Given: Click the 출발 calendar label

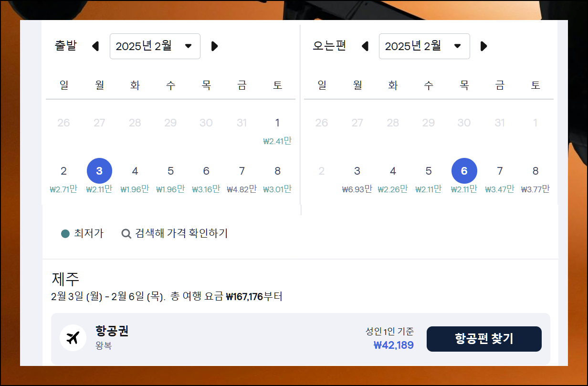Looking at the screenshot, I should click(65, 46).
